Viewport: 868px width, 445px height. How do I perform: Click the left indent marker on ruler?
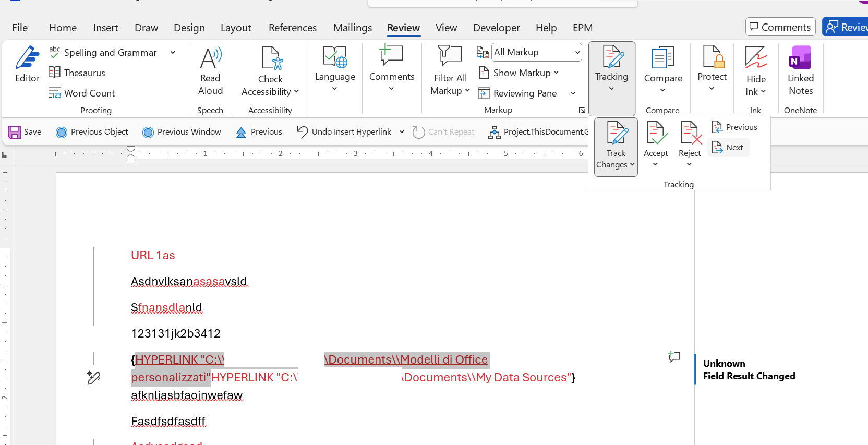[131, 160]
